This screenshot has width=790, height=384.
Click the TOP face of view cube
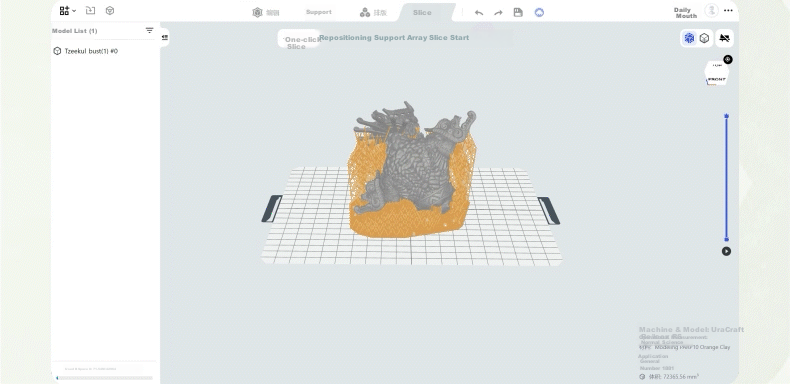[x=717, y=66]
